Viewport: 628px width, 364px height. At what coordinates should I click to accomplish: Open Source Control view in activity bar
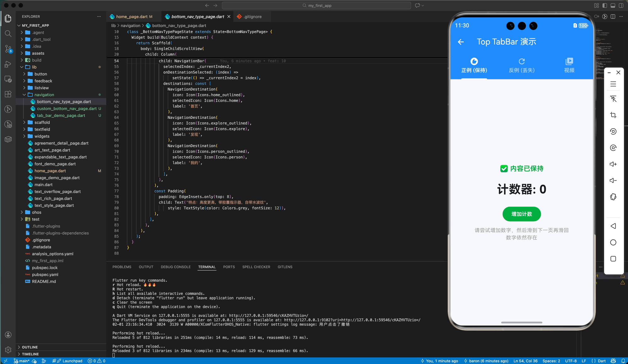(8, 49)
